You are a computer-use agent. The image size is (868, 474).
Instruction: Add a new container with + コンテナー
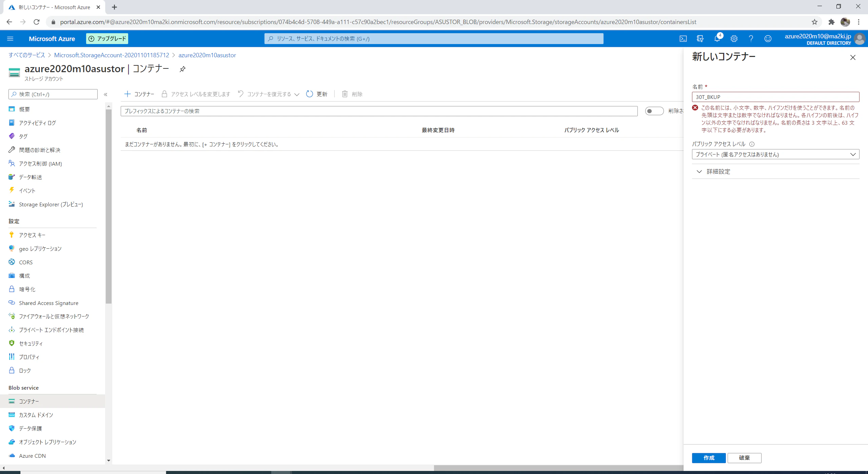[139, 94]
